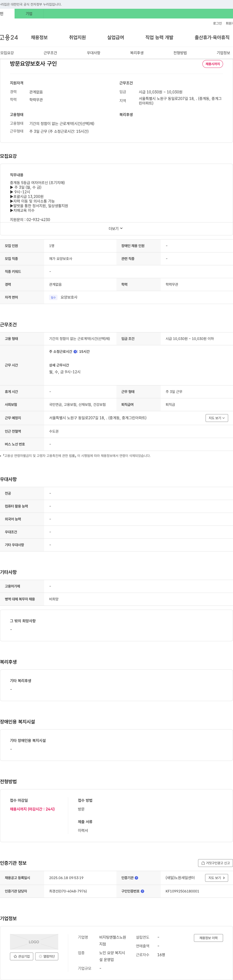Add company with the 관심기업 button
Screen dimensions: 233x980
click(22, 956)
